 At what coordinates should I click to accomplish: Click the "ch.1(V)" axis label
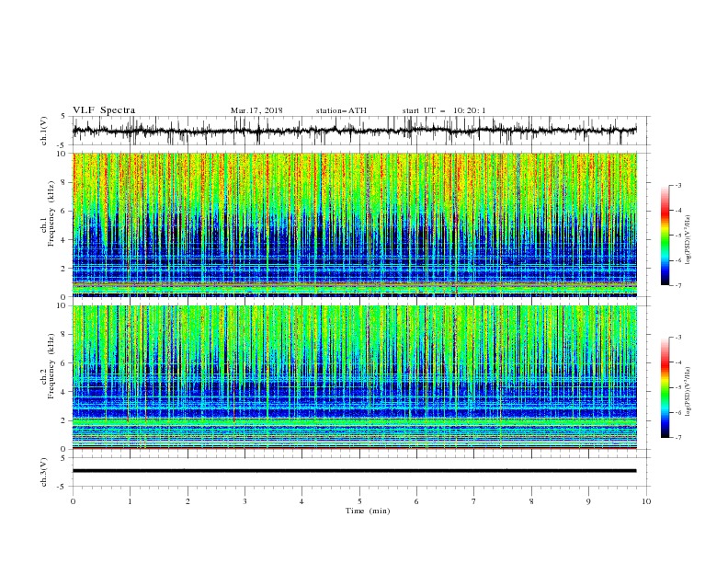pyautogui.click(x=44, y=131)
